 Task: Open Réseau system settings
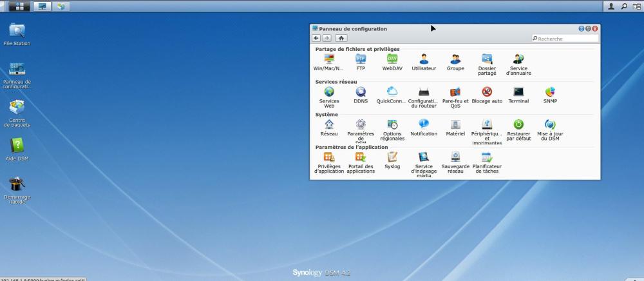(x=329, y=128)
